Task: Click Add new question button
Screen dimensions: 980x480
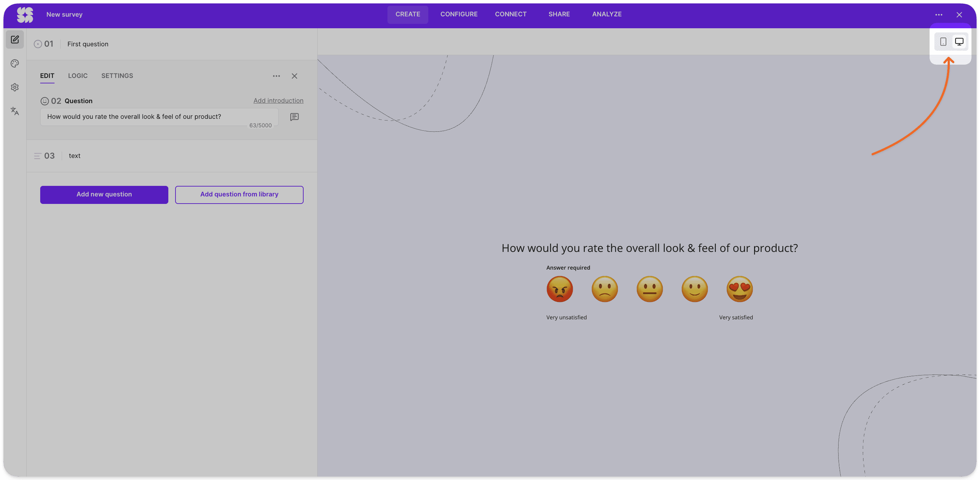Action: [104, 195]
